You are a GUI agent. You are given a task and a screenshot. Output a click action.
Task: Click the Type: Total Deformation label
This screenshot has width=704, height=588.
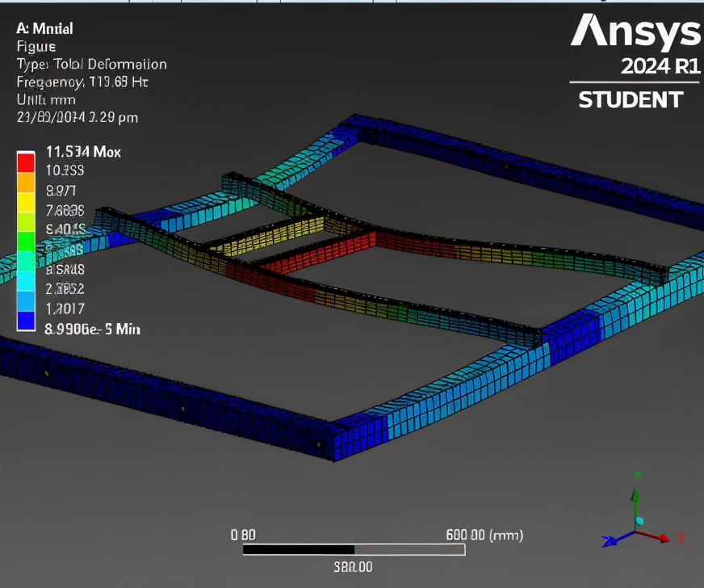coord(91,64)
